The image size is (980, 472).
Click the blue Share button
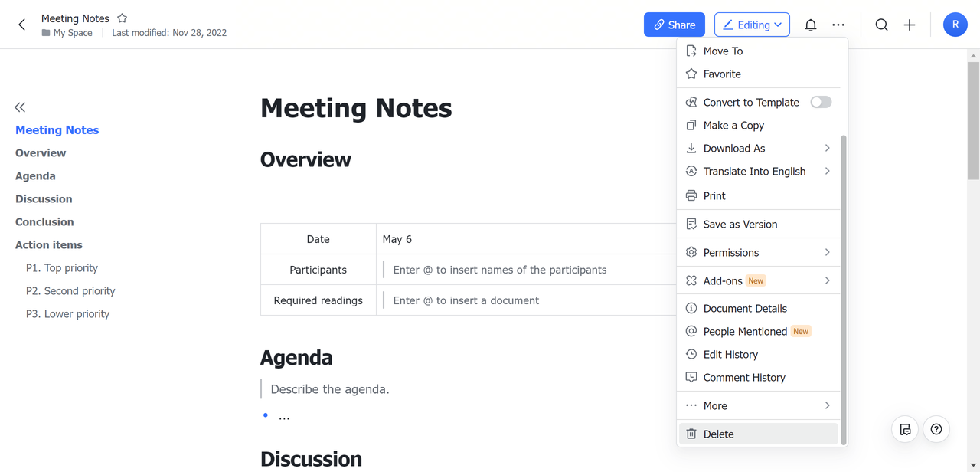[674, 25]
